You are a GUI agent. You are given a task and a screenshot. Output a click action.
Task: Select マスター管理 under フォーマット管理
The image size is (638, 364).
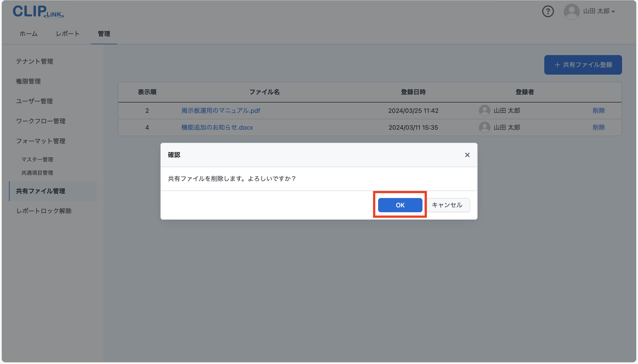(37, 159)
